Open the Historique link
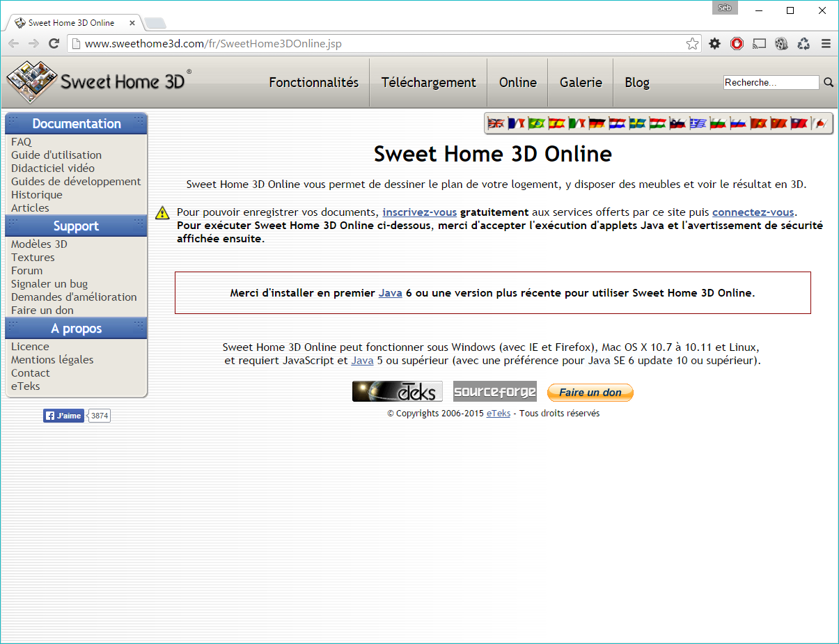Viewport: 839px width, 644px height. click(37, 195)
